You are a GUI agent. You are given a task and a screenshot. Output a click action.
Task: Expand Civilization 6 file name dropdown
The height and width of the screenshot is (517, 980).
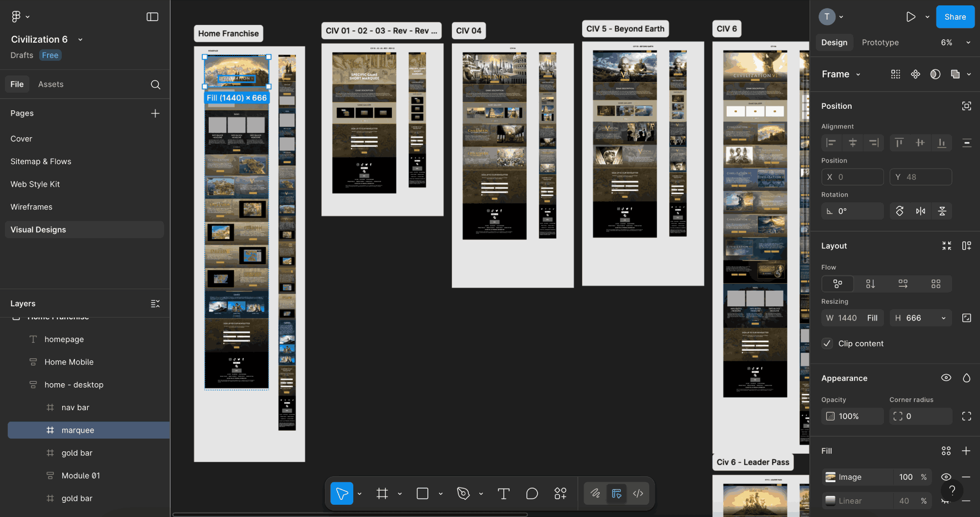80,40
